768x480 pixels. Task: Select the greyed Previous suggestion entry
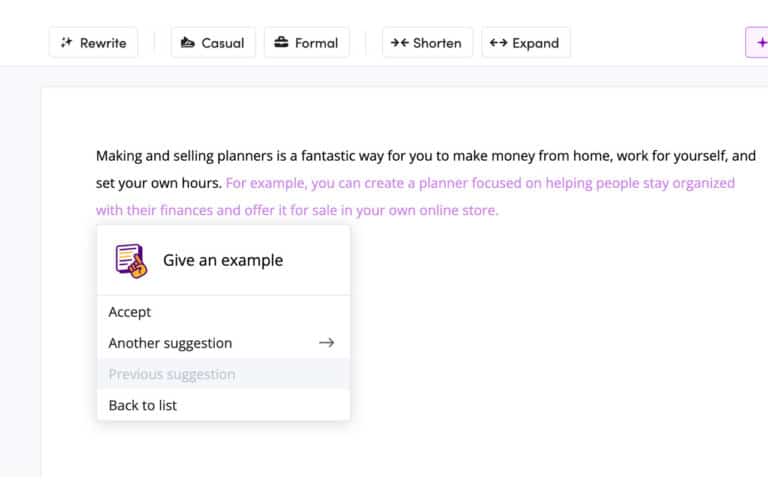172,374
